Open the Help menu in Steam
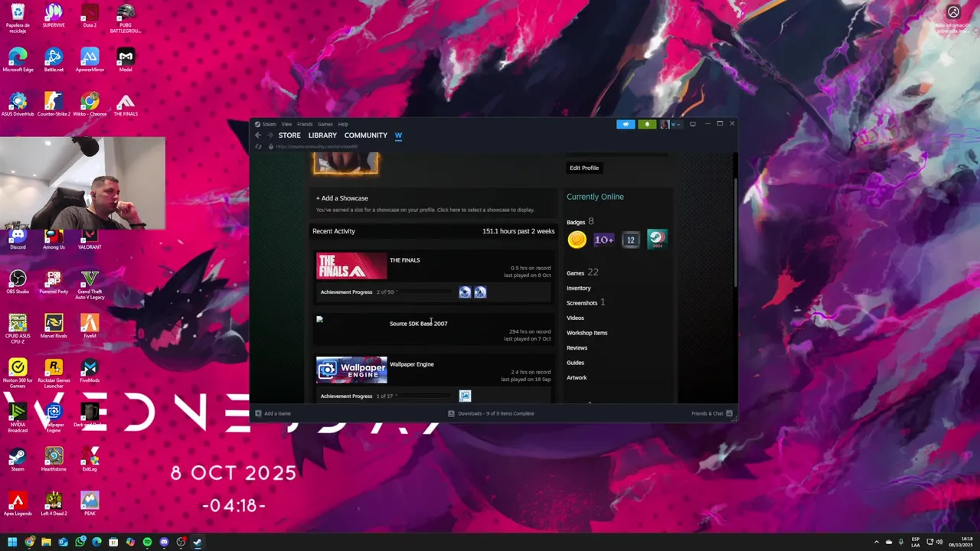Screen dimensions: 980x551 tap(343, 124)
